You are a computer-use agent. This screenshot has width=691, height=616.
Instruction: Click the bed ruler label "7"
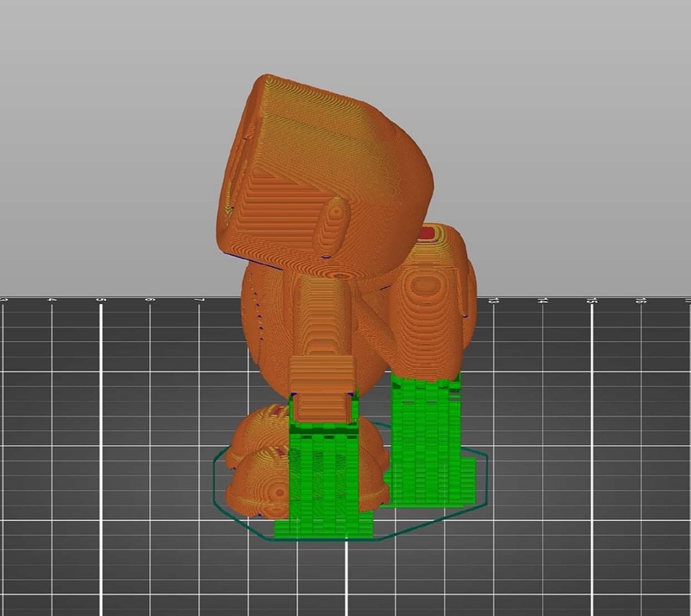(200, 301)
